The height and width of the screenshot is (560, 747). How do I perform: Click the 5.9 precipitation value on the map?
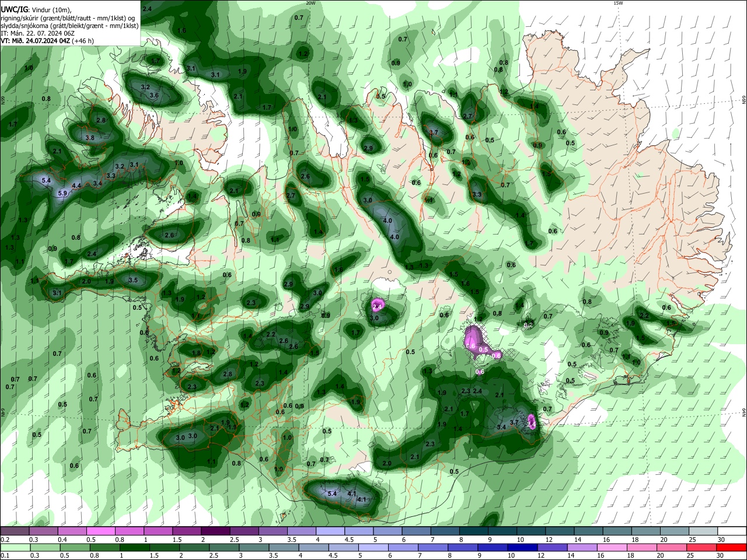(x=62, y=193)
